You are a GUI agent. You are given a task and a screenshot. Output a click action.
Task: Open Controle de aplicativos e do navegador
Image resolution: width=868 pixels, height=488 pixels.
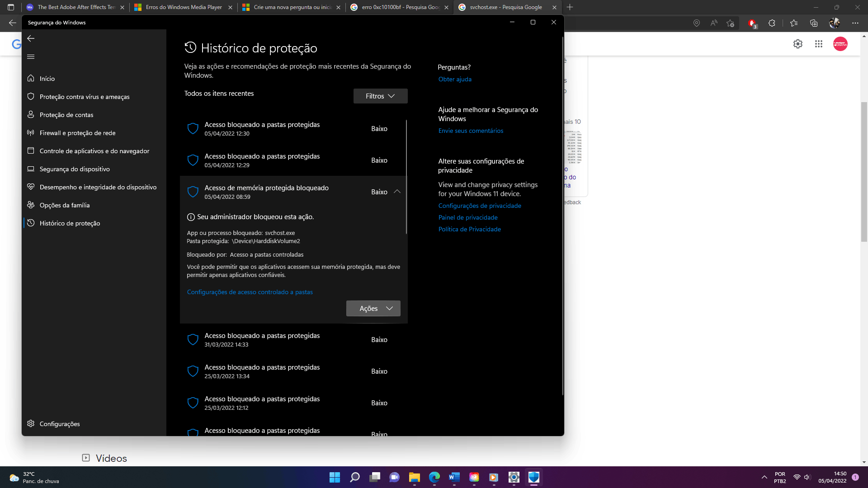point(94,151)
